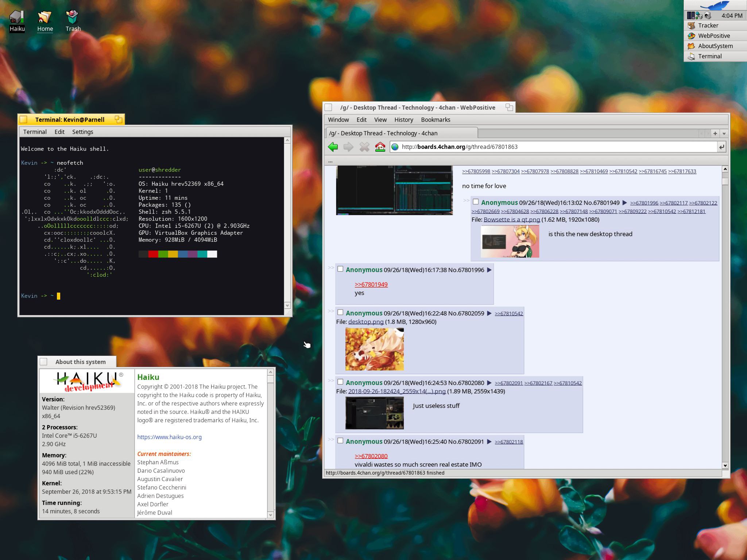The height and width of the screenshot is (560, 747).
Task: Tick checkbox for post No.67801996
Action: (x=340, y=269)
